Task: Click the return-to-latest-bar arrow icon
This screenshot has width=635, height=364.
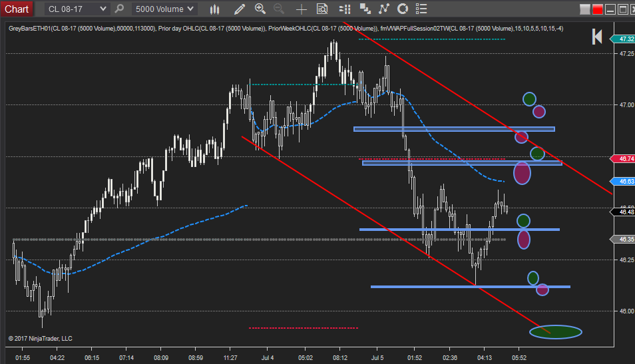Action: [597, 37]
